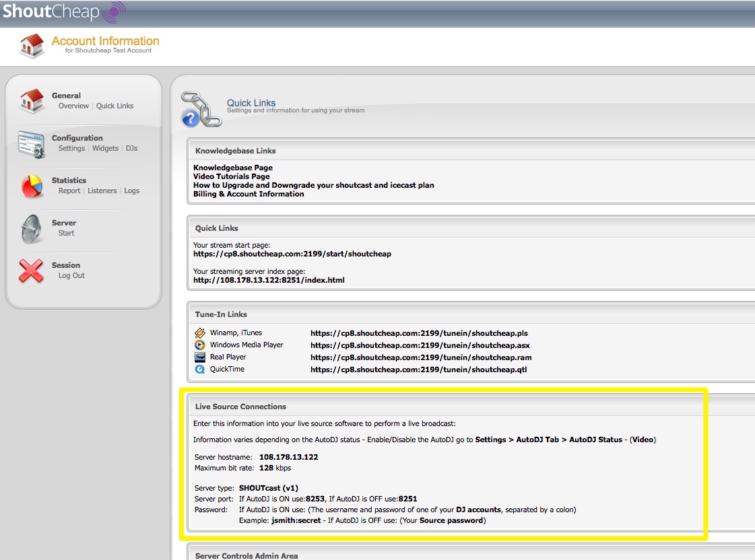This screenshot has width=755, height=560.
Task: Click the Configuration sidebar heading
Action: (77, 137)
